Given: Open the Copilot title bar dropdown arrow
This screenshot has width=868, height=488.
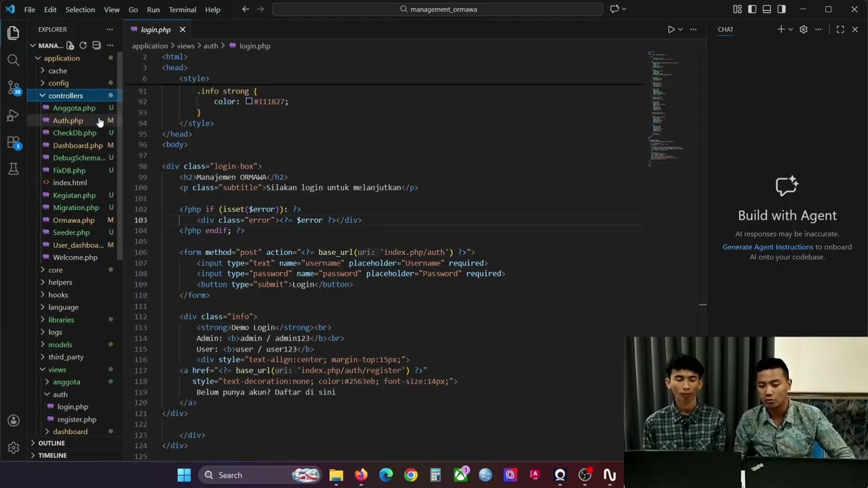Looking at the screenshot, I should [x=624, y=9].
